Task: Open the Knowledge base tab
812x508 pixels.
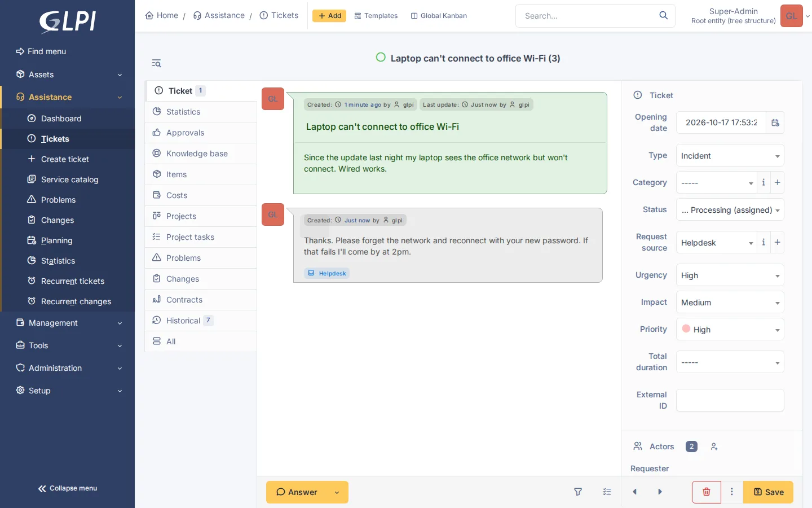Action: click(x=201, y=154)
